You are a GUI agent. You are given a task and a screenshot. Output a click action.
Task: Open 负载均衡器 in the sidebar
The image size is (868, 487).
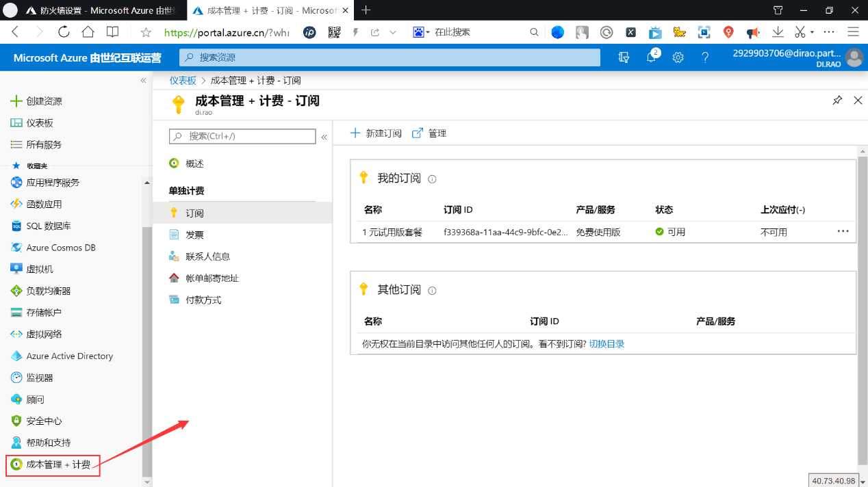(48, 291)
